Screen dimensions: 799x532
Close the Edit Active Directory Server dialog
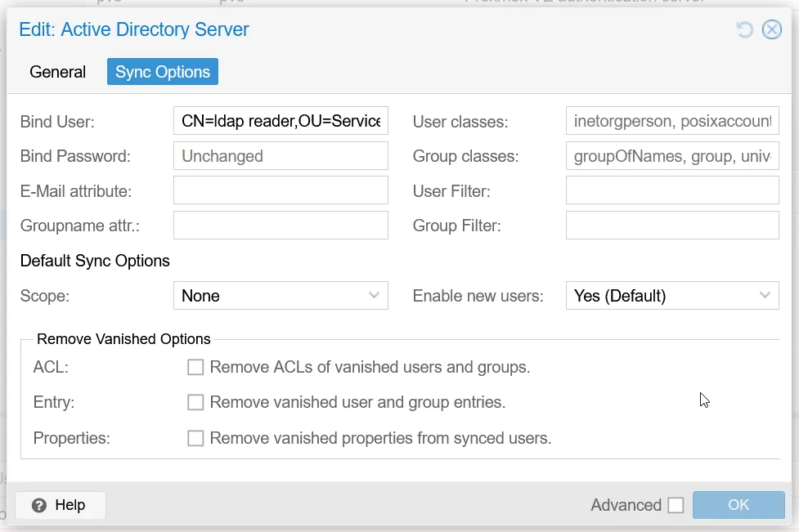click(x=771, y=30)
